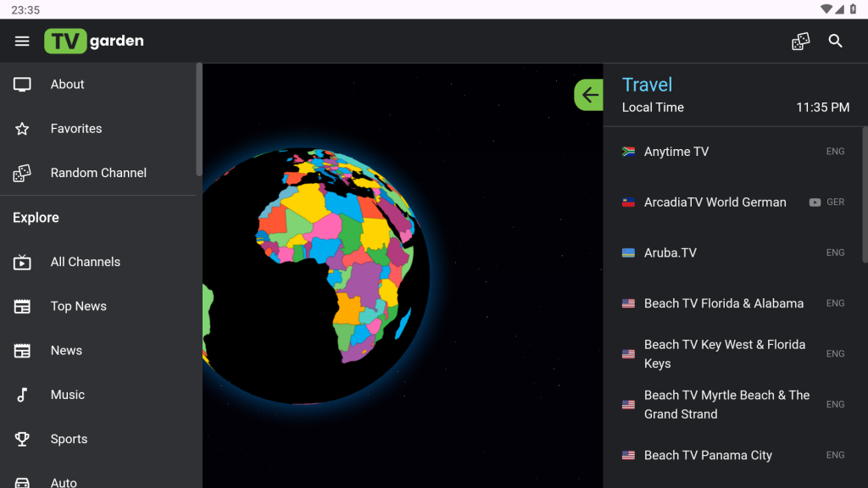
Task: Click the status bar clock 23:35
Action: 25,10
